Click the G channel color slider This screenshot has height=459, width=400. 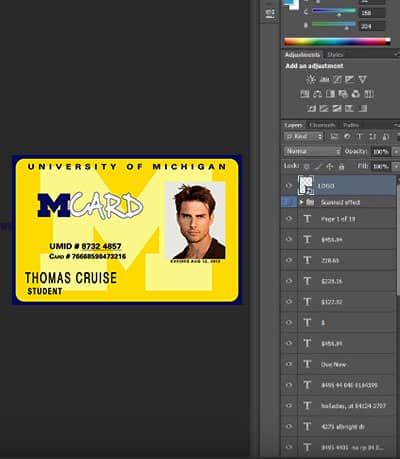tap(334, 11)
